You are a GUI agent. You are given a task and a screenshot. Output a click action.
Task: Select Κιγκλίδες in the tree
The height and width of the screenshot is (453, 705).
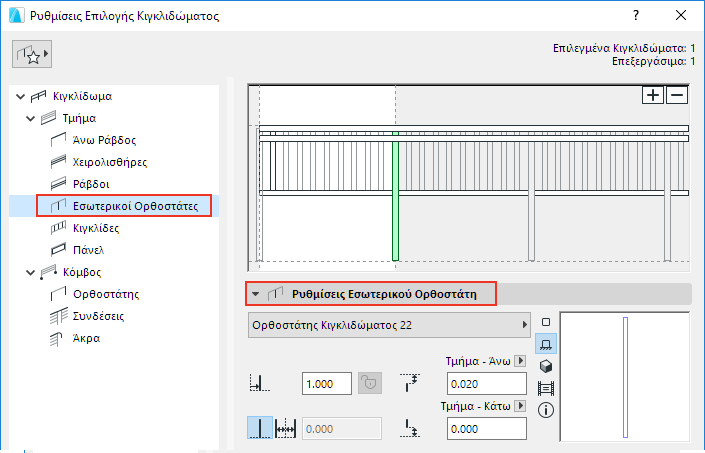pos(96,228)
